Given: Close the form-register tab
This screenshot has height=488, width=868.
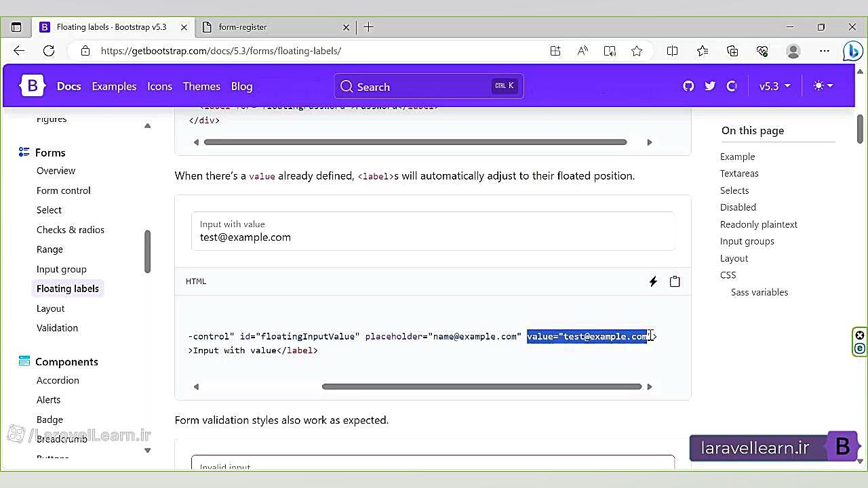Looking at the screenshot, I should [346, 27].
